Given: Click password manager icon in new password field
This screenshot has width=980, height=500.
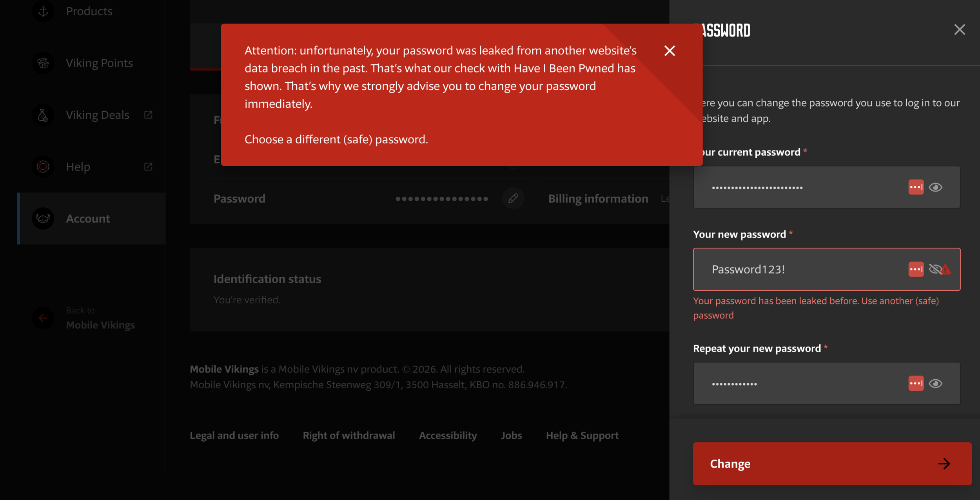Looking at the screenshot, I should (x=916, y=269).
